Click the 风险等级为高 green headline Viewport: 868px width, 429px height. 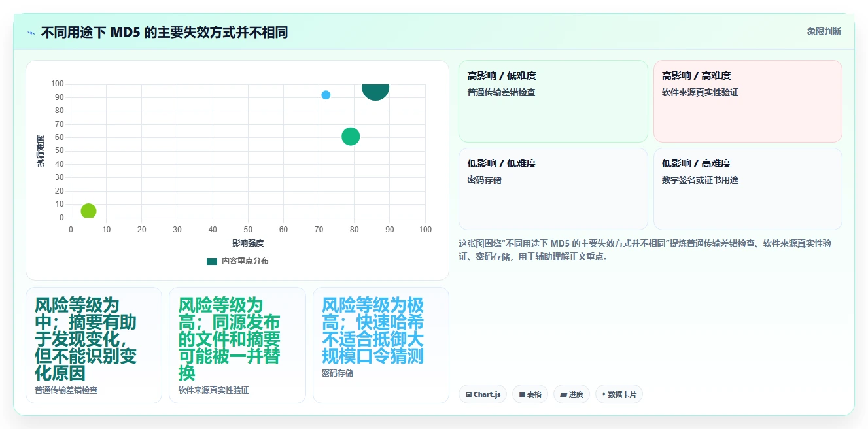point(229,339)
